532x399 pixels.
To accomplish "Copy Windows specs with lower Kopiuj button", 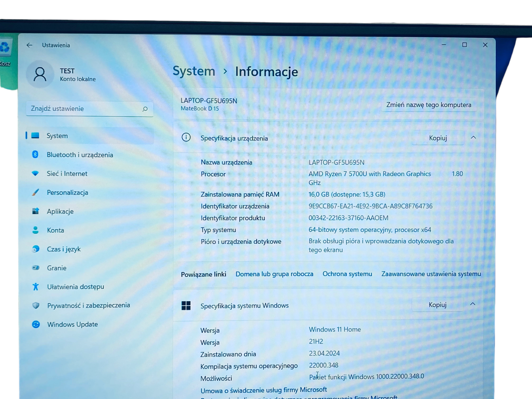I will (x=438, y=305).
